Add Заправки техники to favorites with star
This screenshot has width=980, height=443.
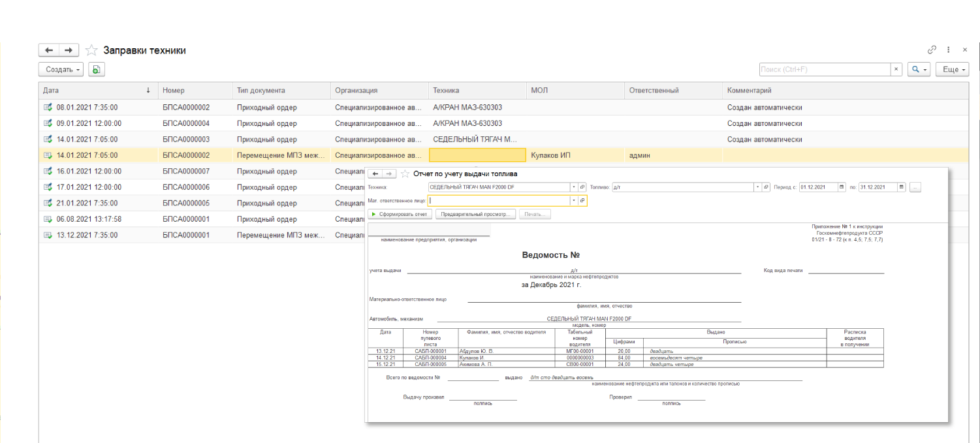coord(91,50)
